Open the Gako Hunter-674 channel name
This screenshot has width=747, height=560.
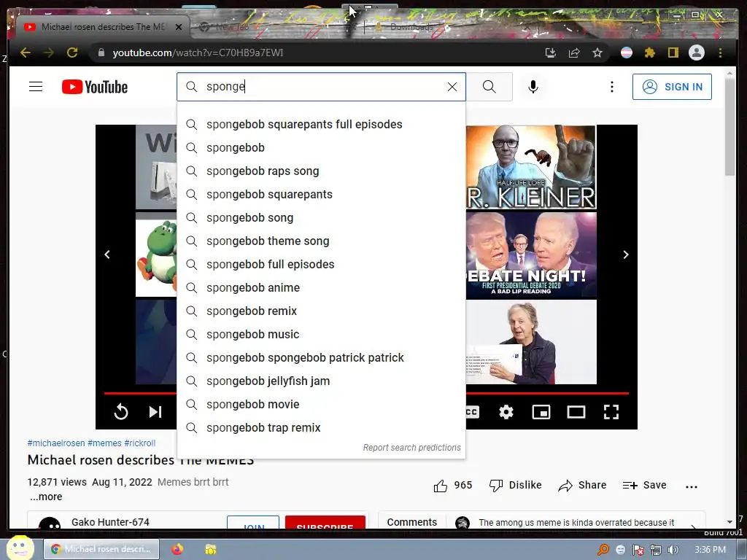(110, 522)
